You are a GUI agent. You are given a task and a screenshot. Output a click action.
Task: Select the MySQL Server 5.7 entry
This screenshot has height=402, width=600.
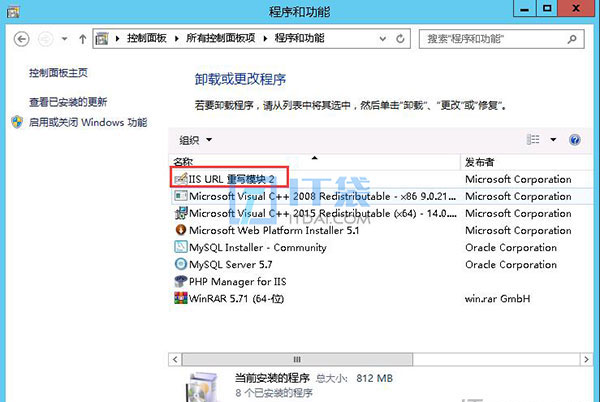pyautogui.click(x=231, y=265)
